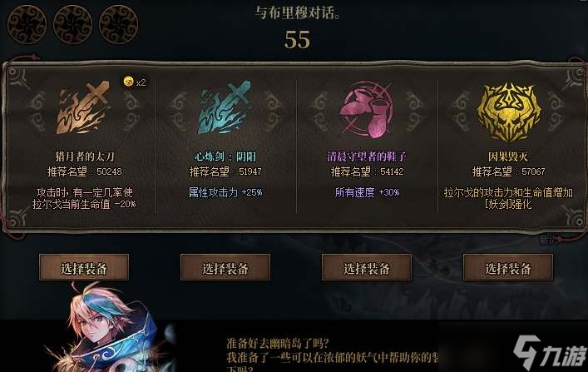This screenshot has height=372, width=588.
Task: Click the 猎月者的太刀 item name
Action: click(84, 156)
